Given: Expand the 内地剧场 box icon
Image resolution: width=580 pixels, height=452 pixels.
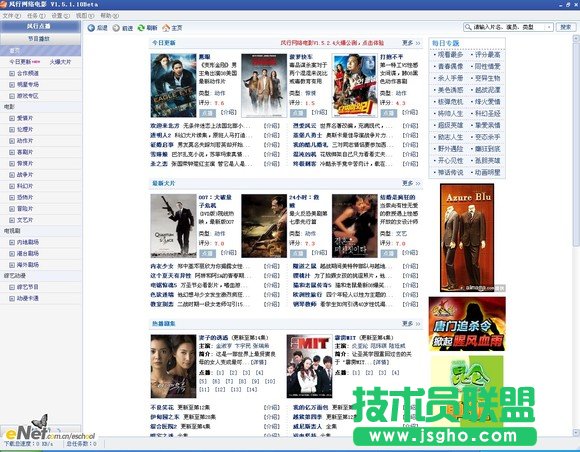Looking at the screenshot, I should pos(12,242).
